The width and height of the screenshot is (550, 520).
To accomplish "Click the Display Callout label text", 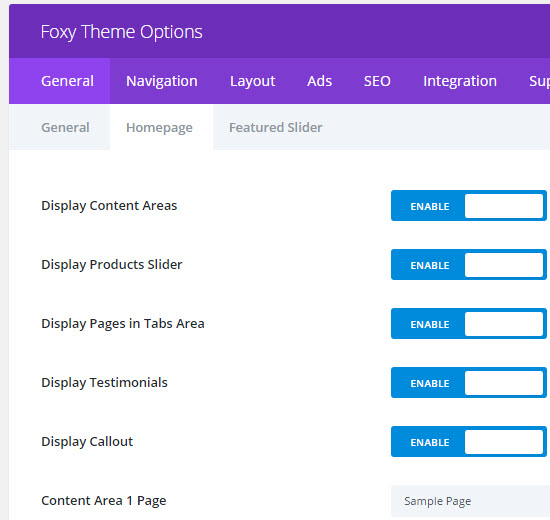I will pos(87,441).
